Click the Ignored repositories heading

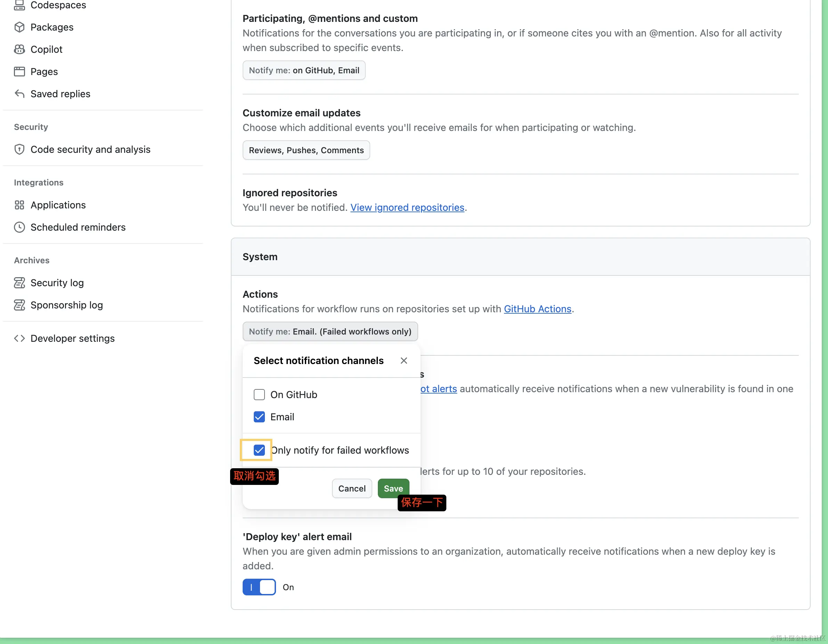[x=290, y=193]
